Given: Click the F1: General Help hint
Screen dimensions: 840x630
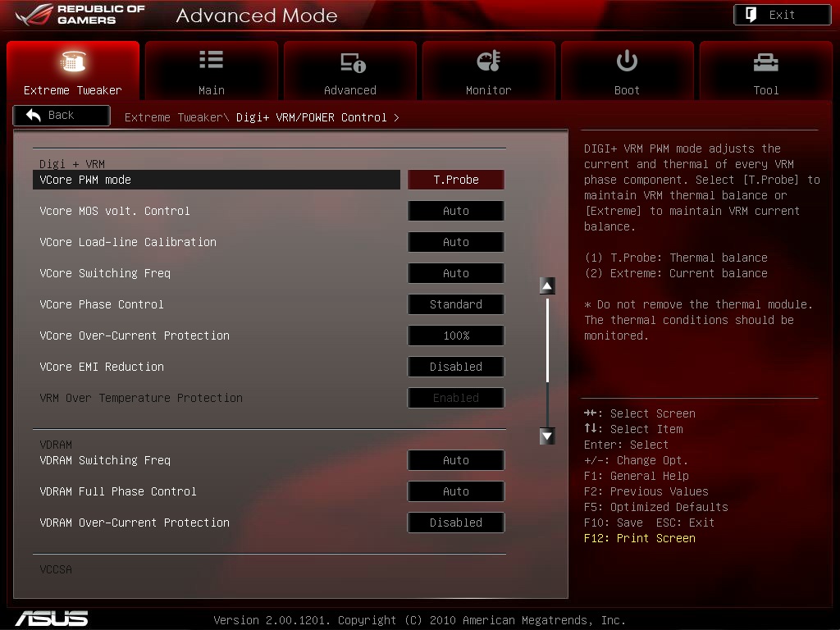Looking at the screenshot, I should pyautogui.click(x=637, y=476).
